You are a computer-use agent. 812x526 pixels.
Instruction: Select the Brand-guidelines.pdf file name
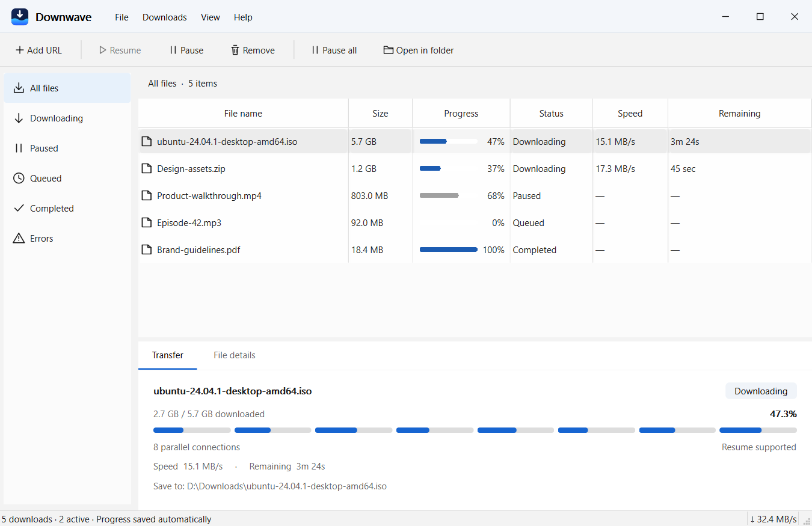tap(198, 250)
